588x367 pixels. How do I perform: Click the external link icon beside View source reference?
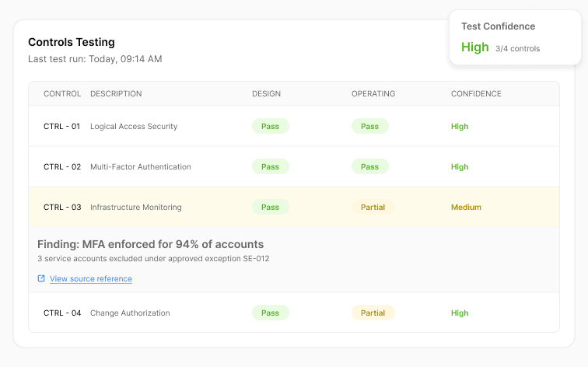(x=41, y=278)
